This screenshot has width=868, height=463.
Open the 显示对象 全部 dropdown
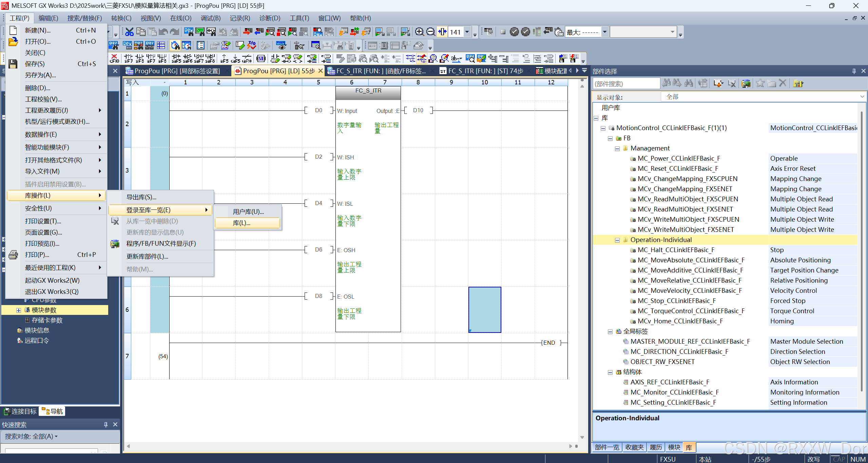tap(862, 97)
